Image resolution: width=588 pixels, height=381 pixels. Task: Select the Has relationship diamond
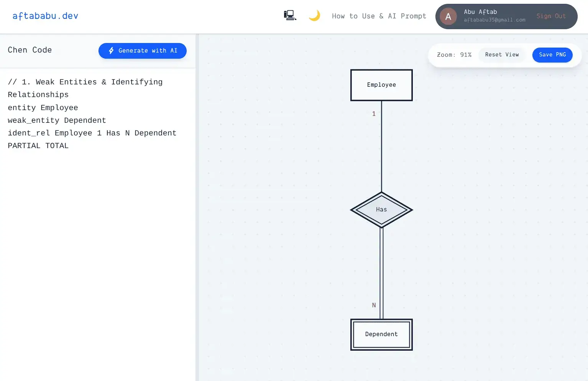(x=381, y=210)
